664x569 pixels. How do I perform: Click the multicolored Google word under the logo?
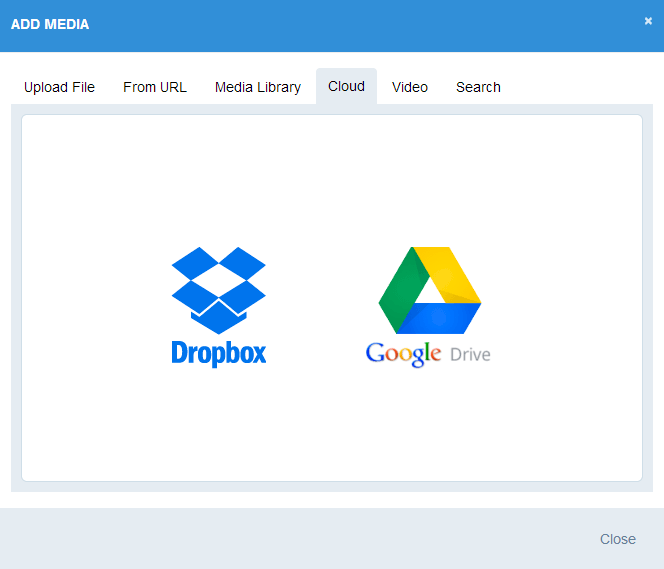click(x=403, y=354)
